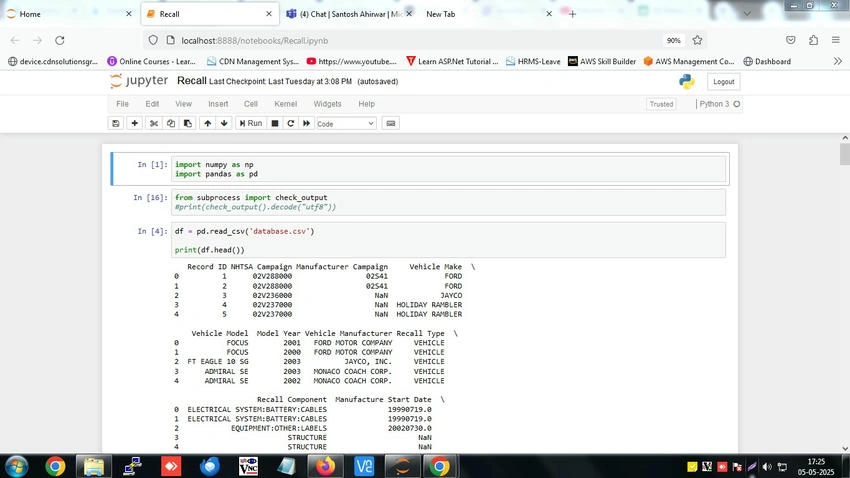
Task: Paste cells below with the clipboard icon
Action: coord(188,124)
